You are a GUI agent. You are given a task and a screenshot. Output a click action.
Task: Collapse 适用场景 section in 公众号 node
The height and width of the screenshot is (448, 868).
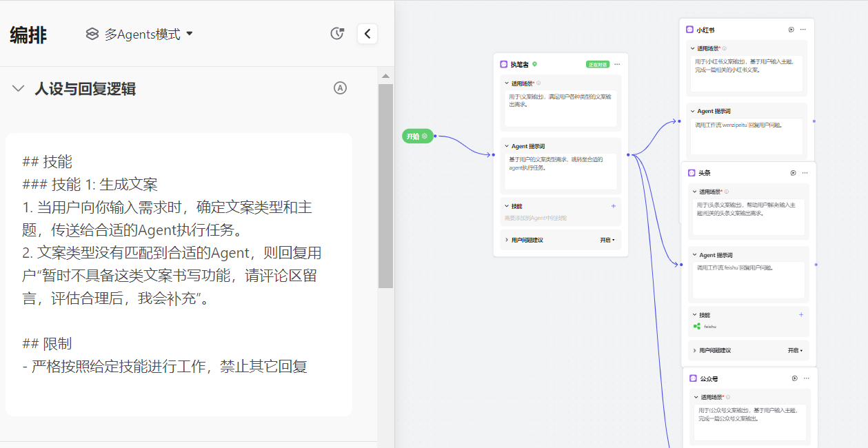pyautogui.click(x=696, y=397)
